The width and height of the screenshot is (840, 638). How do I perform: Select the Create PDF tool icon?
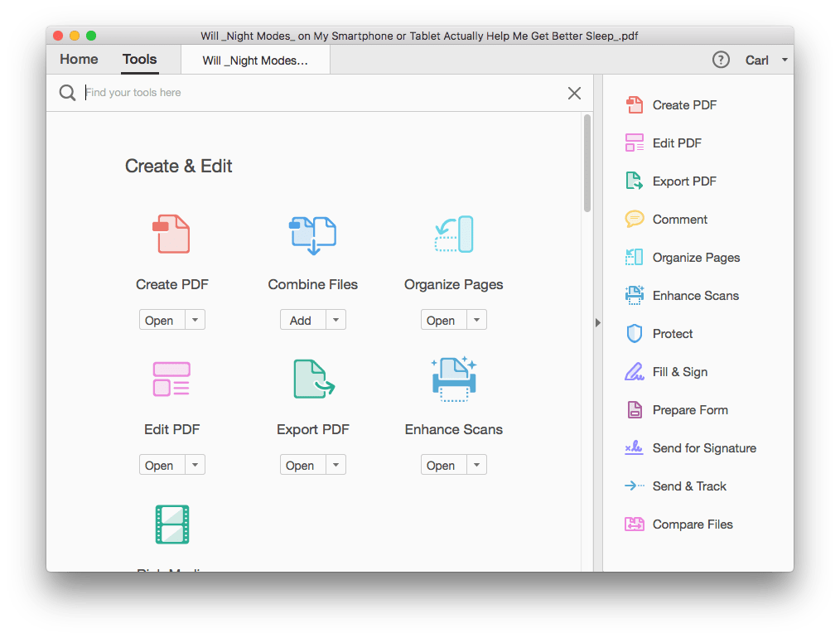click(x=171, y=234)
